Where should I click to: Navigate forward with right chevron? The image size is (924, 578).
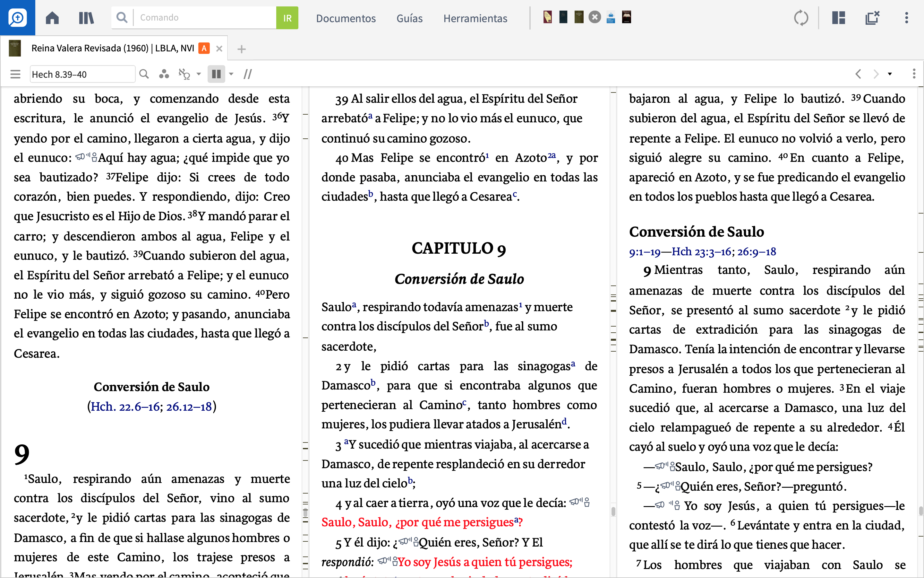pos(876,74)
